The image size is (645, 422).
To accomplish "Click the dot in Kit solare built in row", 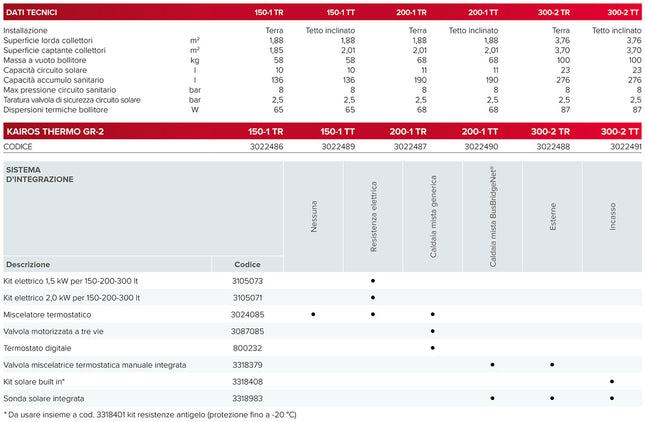I will [x=612, y=381].
